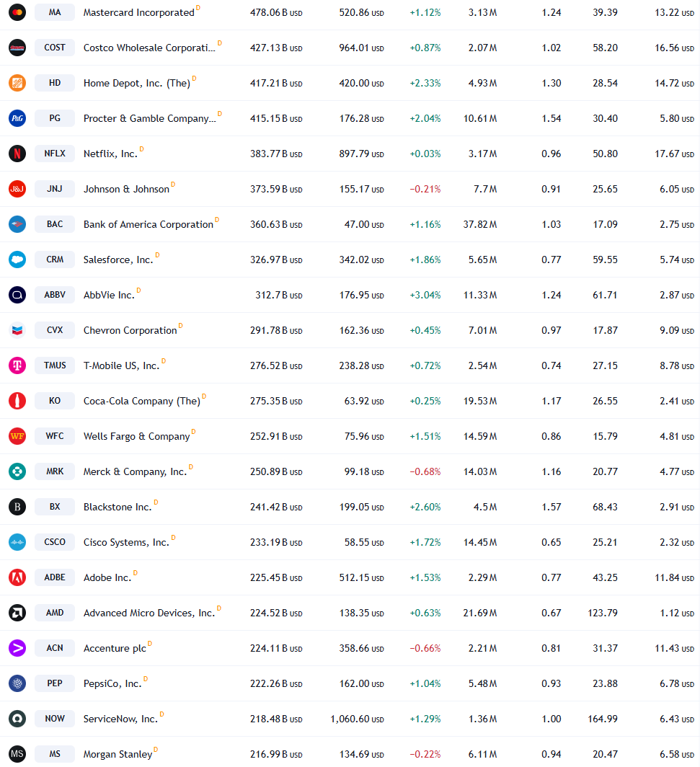Viewport: 700px width, 767px height.
Task: Open Morgan Stanley company link
Action: (118, 754)
